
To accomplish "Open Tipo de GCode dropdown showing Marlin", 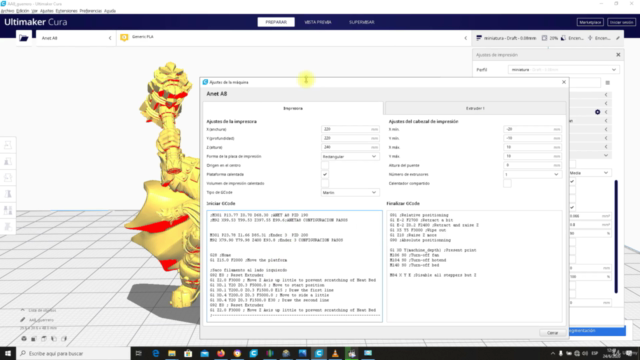I will 350,192.
